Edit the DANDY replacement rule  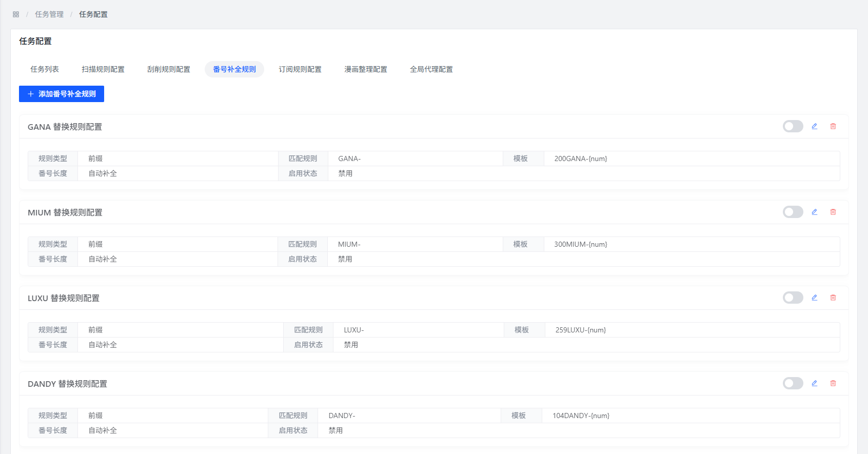[814, 383]
